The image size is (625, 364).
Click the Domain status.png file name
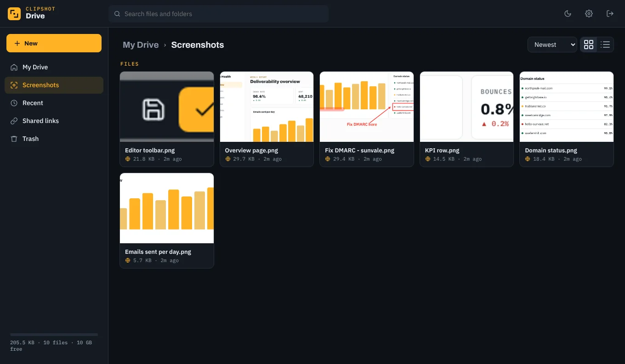click(551, 150)
